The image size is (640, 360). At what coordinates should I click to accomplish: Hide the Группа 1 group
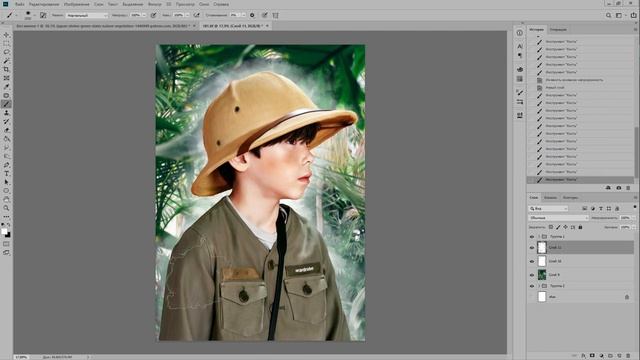pos(532,237)
